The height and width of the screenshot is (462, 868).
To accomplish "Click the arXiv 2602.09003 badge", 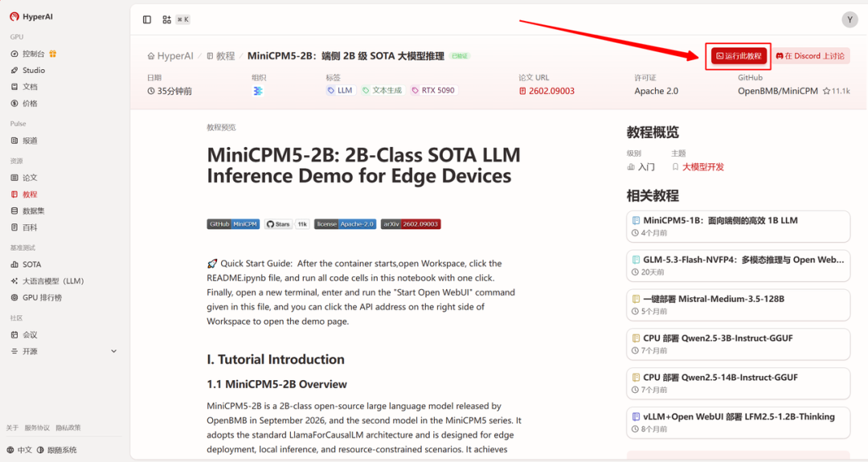I will coord(411,224).
